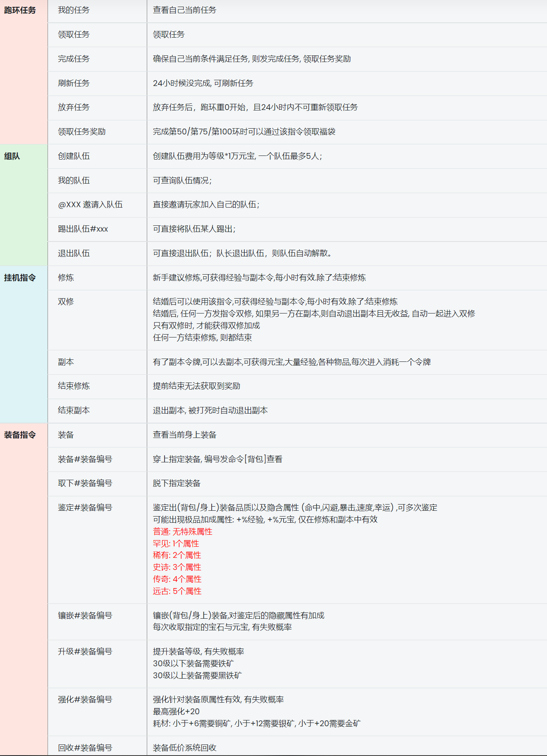The height and width of the screenshot is (756, 547).
Task: Select the 放弃任务 command cell
Action: pyautogui.click(x=97, y=108)
